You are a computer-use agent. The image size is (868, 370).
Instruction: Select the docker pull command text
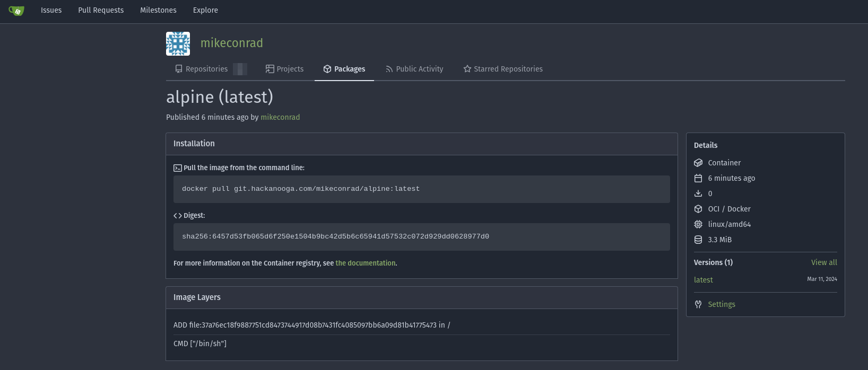[301, 189]
